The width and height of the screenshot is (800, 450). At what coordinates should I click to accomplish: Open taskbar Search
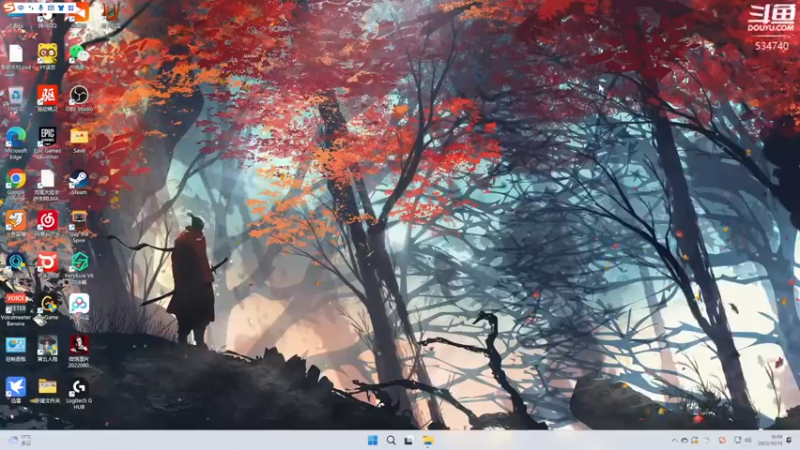tap(391, 440)
